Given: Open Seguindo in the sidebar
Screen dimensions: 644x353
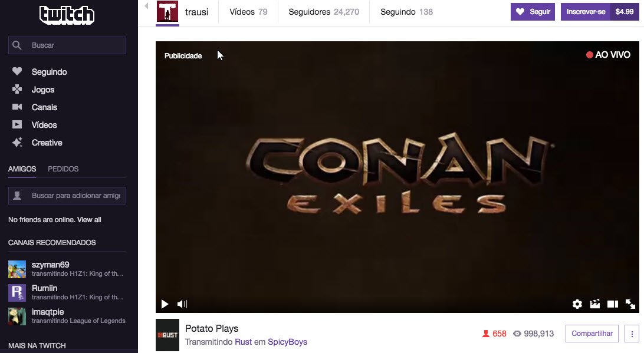Looking at the screenshot, I should 50,72.
